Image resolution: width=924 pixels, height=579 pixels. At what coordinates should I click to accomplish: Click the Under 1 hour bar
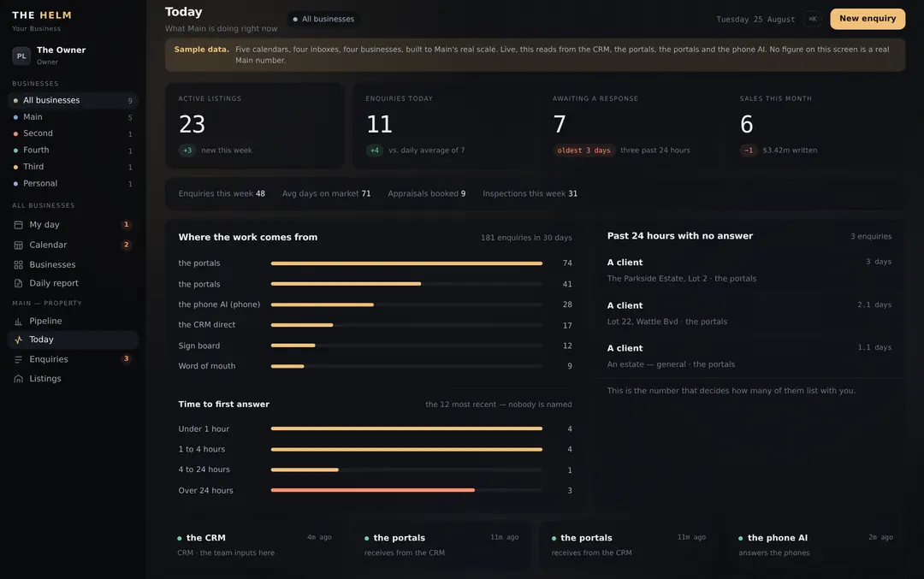[x=406, y=428]
